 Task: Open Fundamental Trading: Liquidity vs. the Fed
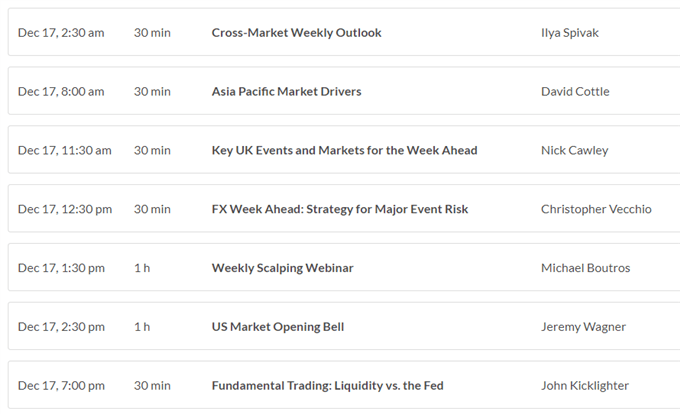(x=327, y=386)
